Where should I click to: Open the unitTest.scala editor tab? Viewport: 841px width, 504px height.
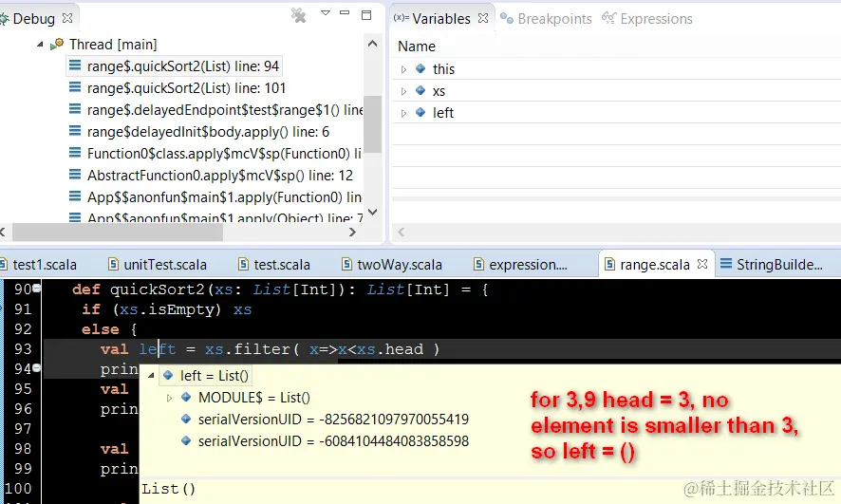158,265
